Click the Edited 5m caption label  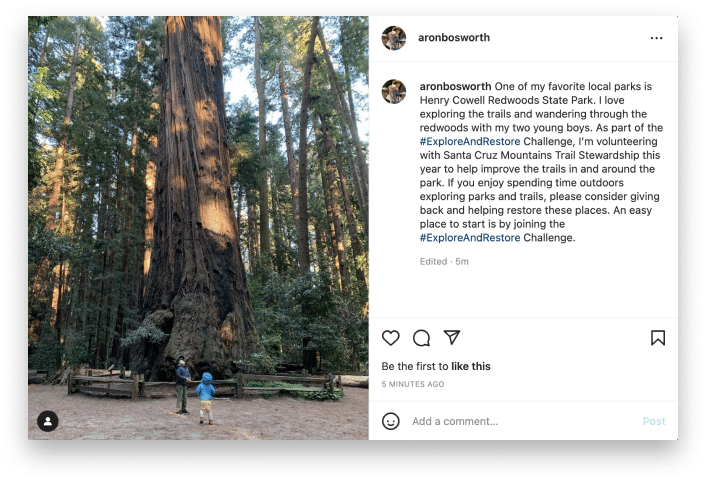(444, 262)
